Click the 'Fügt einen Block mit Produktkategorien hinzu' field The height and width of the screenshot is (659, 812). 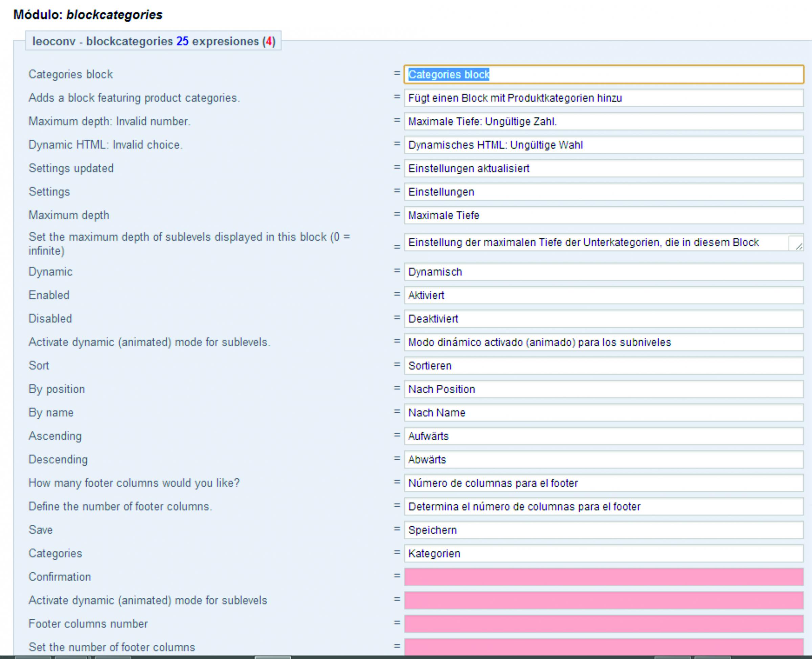coord(603,98)
